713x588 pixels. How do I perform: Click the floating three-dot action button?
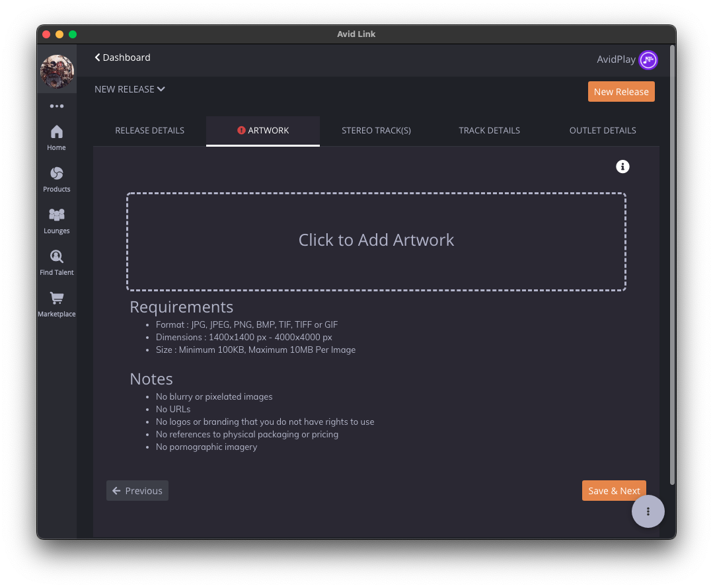pyautogui.click(x=648, y=511)
